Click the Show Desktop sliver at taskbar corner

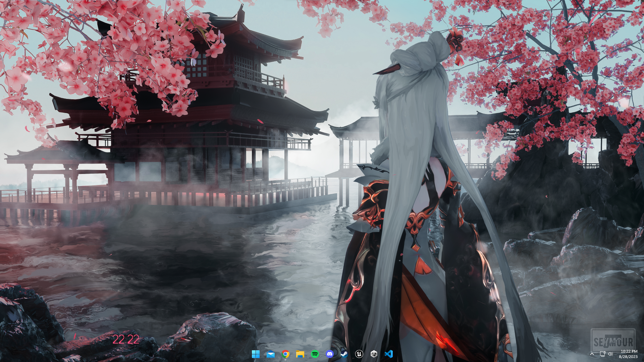click(643, 354)
